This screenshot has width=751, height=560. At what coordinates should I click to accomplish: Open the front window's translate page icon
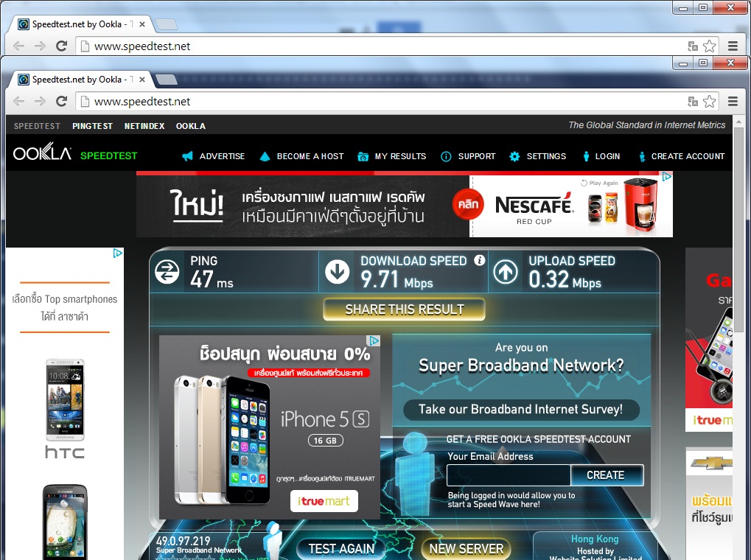tap(693, 101)
